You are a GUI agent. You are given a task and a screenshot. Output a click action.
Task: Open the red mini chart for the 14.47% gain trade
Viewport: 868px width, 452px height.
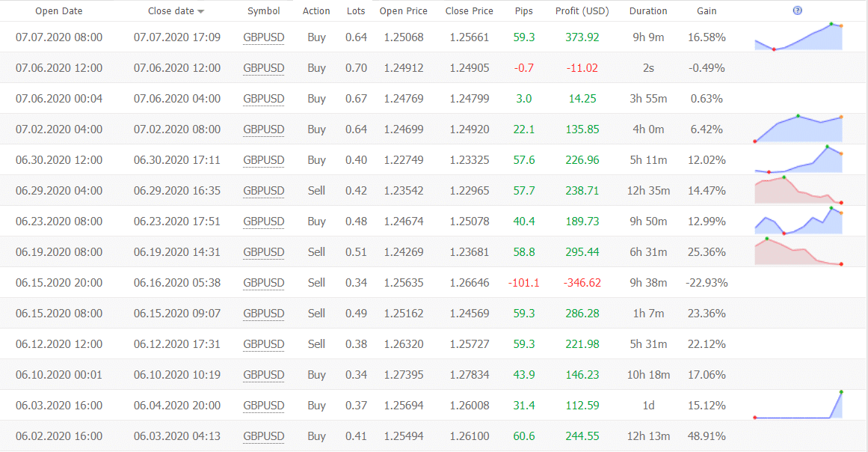point(798,190)
